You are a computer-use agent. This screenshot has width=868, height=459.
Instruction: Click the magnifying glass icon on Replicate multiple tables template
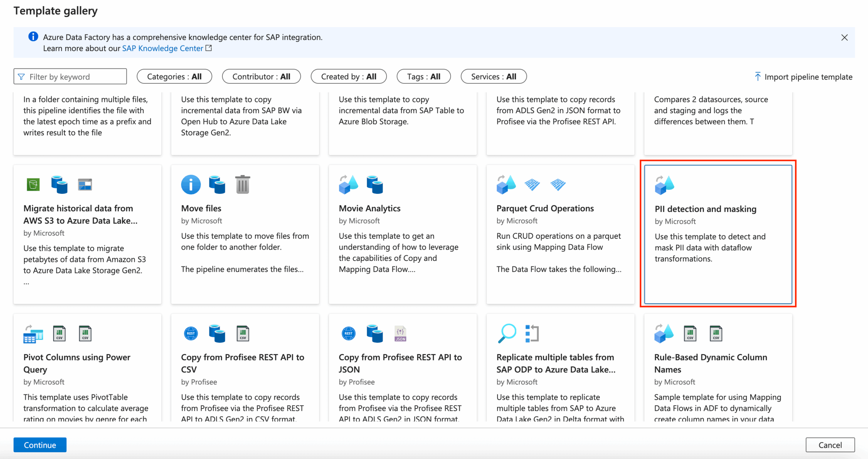(x=507, y=333)
